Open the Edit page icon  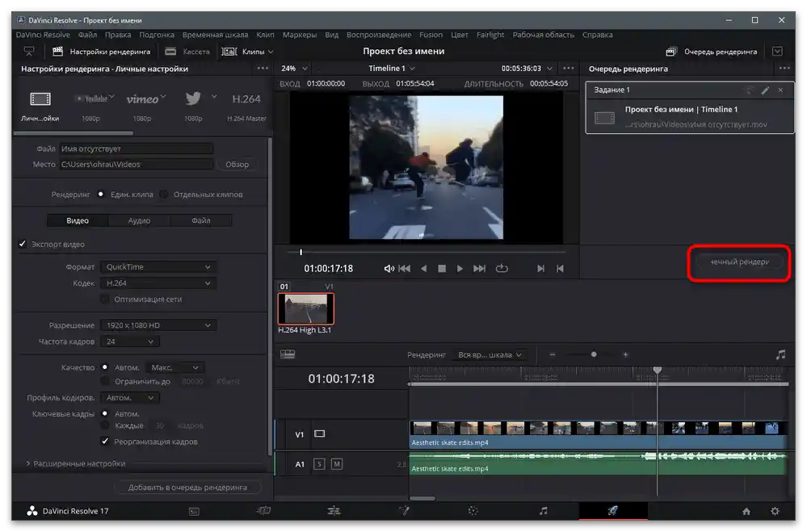point(334,511)
